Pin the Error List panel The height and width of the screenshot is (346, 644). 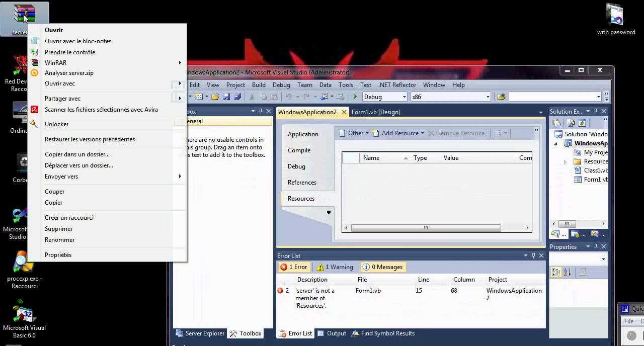pos(534,255)
